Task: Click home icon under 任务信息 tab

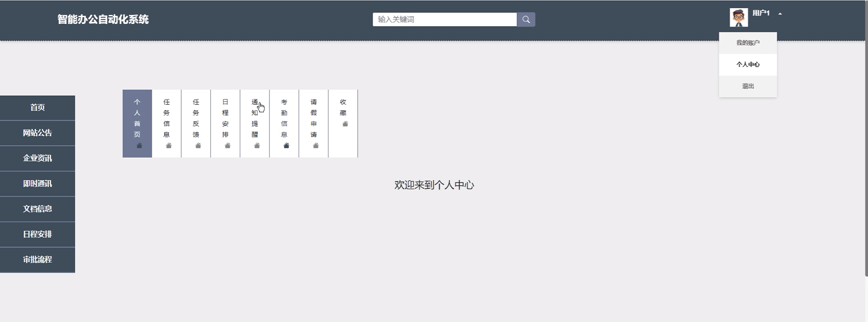Action: point(169,146)
